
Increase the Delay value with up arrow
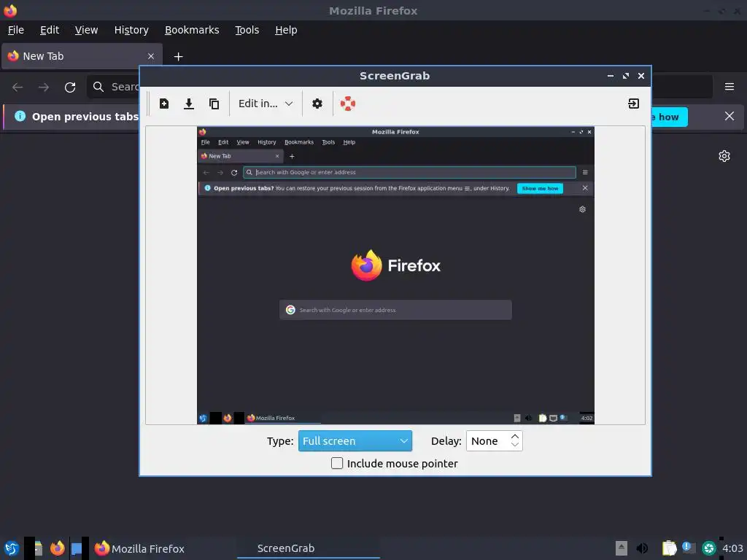(514, 437)
